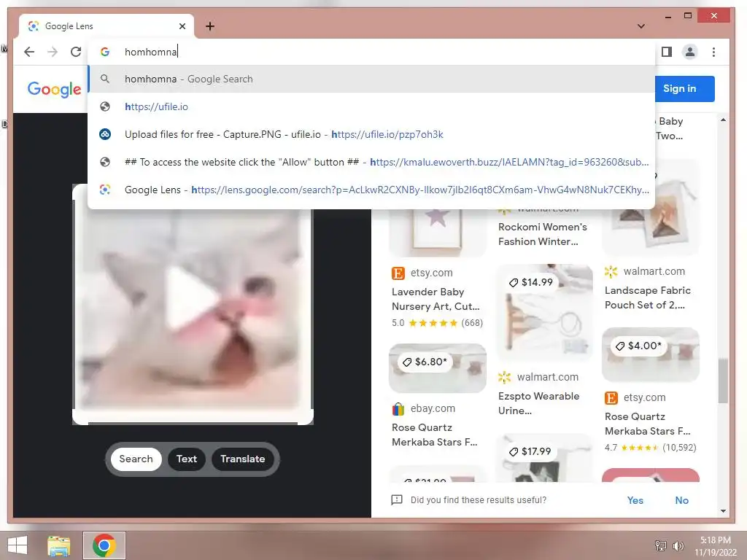Open the etsy.com Rose Quartz Merkaba Stars result
Screen dimensions: 747x560
(647, 424)
